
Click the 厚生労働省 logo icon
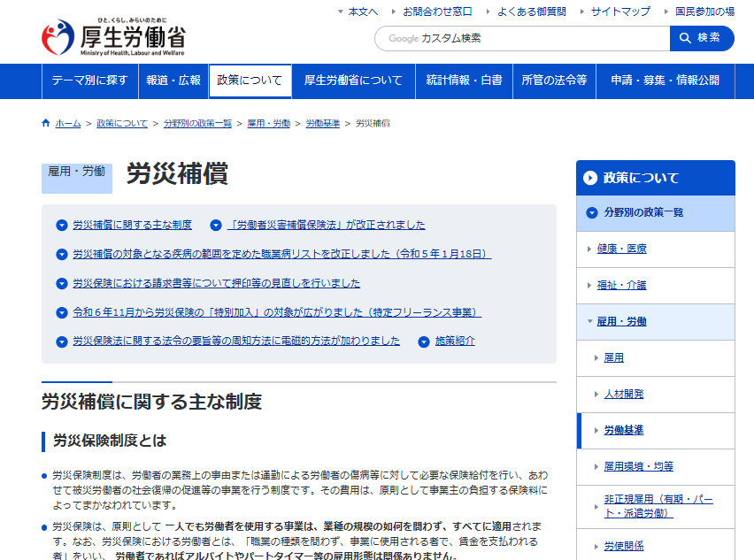[x=56, y=36]
